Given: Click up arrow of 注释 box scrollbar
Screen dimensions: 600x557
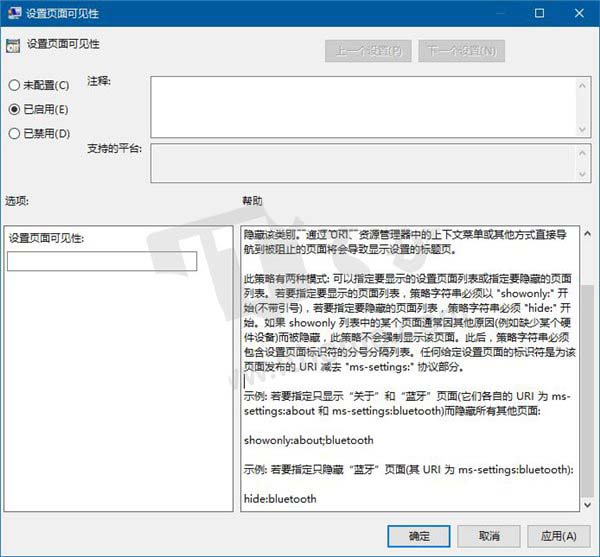Looking at the screenshot, I should (582, 84).
